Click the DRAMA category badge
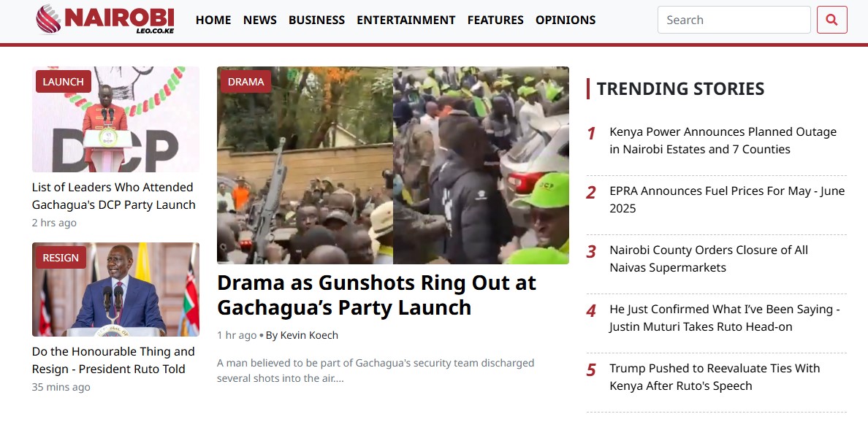 tap(245, 82)
